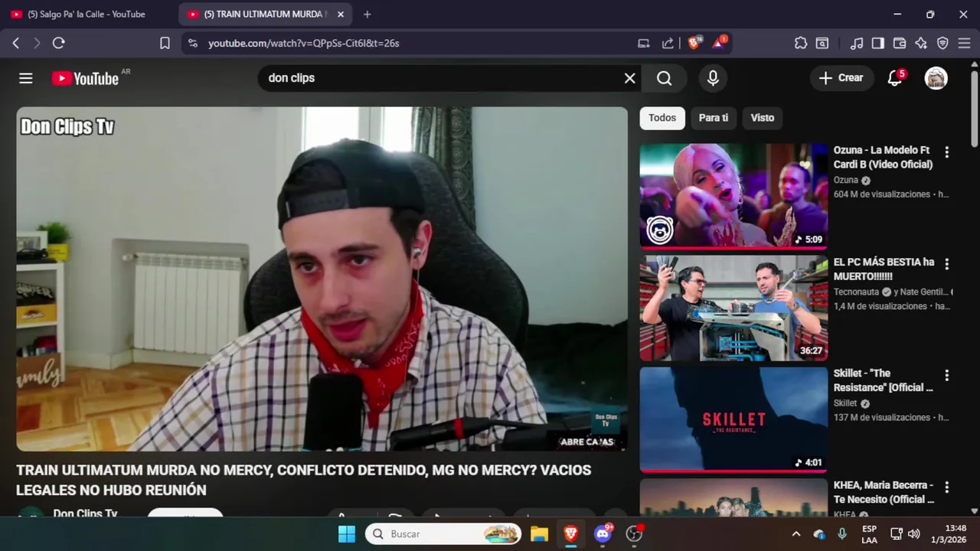
Task: Share this page link
Action: 668,43
